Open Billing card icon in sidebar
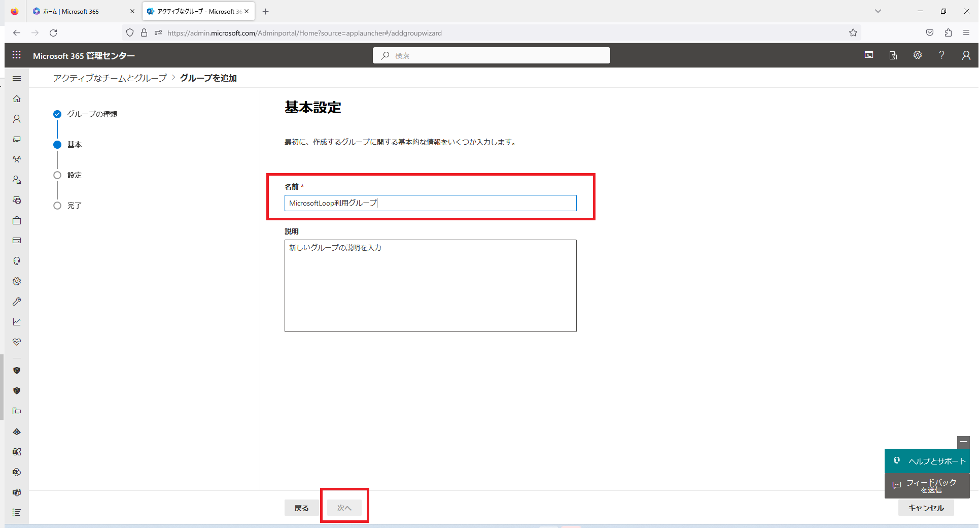Screen dimensions: 980x532 [x=17, y=241]
